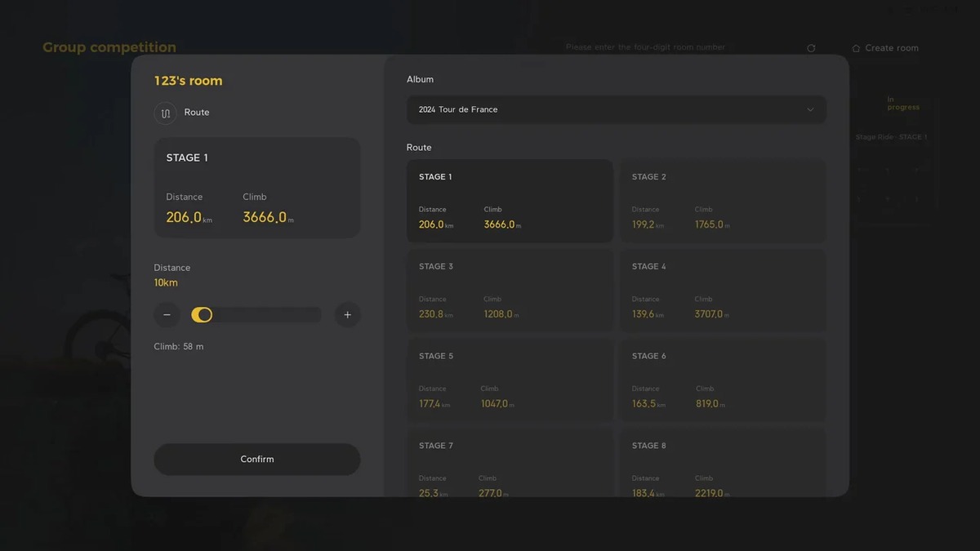Click the In progress status label

[x=902, y=102]
